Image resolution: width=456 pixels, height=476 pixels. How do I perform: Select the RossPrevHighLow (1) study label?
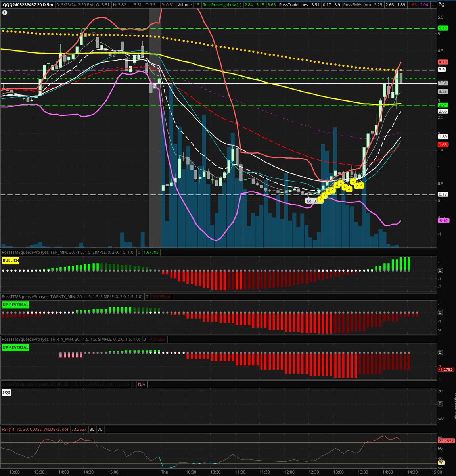tap(222, 5)
